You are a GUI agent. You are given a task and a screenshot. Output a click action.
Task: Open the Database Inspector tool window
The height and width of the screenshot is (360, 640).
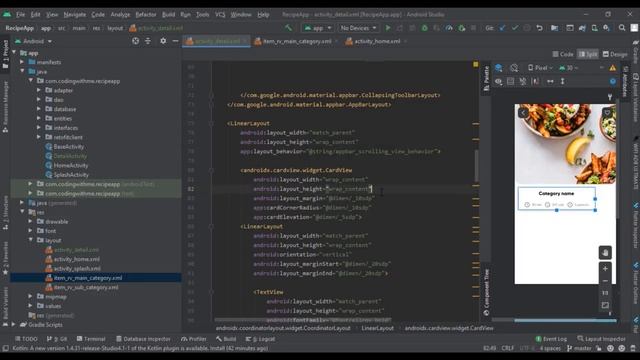pyautogui.click(x=143, y=339)
